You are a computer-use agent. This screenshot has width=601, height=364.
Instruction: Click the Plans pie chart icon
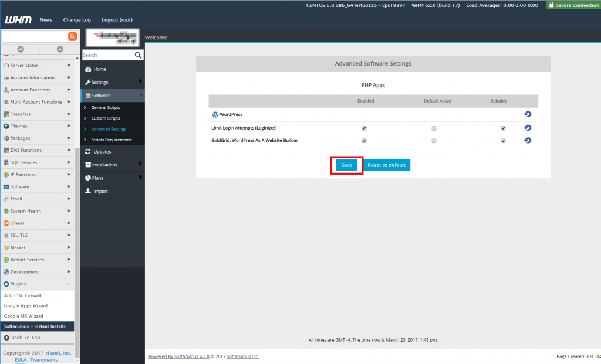pyautogui.click(x=88, y=178)
